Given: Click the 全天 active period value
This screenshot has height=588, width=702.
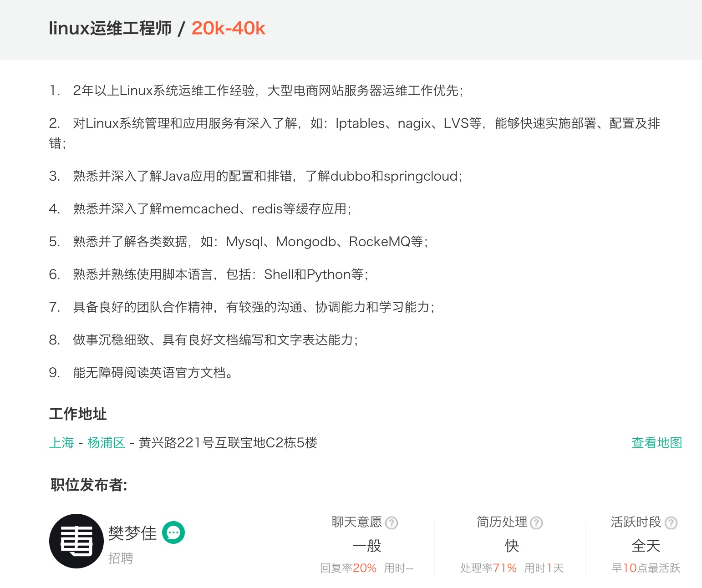Looking at the screenshot, I should point(646,546).
